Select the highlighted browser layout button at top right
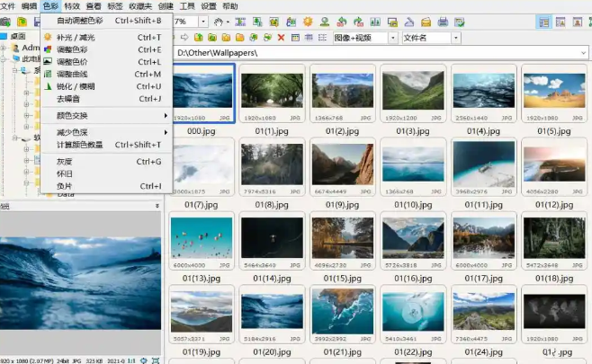This screenshot has width=592, height=364. (544, 22)
